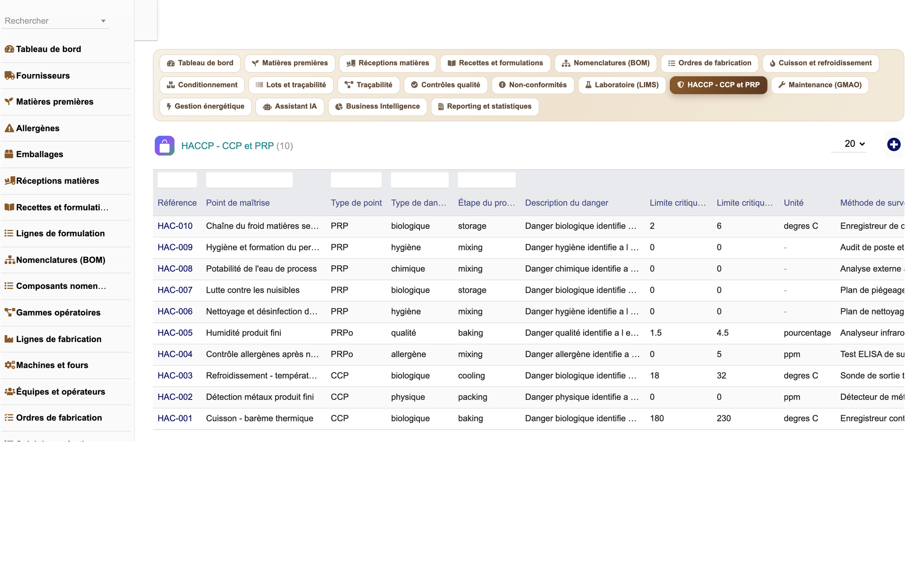The height and width of the screenshot is (572, 924).
Task: Click the 'pourcentage' unit cell
Action: tap(807, 333)
